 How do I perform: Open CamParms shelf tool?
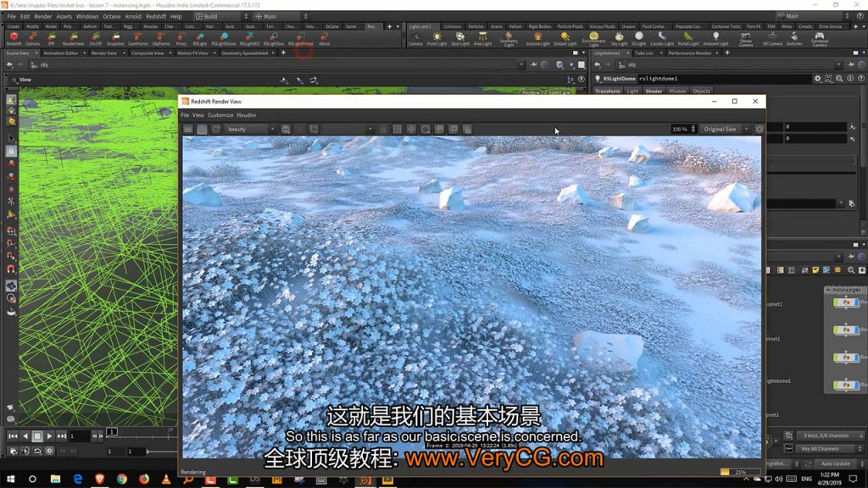[138, 38]
